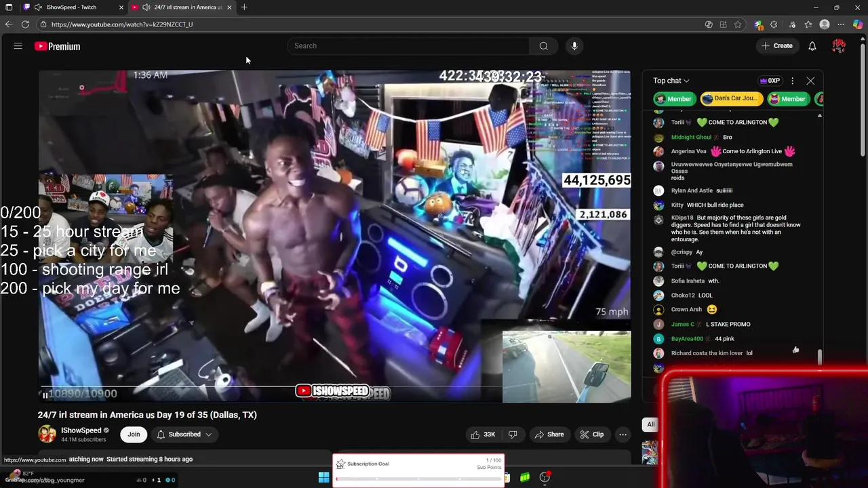This screenshot has height=488, width=868.
Task: Select the first Member chip in chat
Action: pyautogui.click(x=674, y=99)
